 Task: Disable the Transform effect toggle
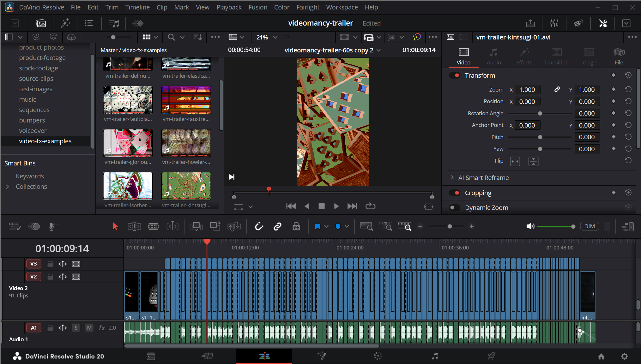(x=455, y=75)
